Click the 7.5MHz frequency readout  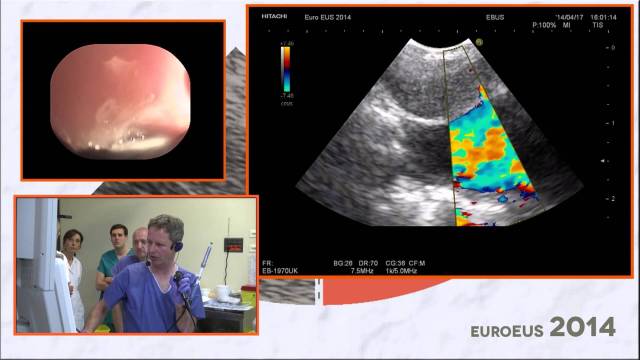pyautogui.click(x=362, y=271)
